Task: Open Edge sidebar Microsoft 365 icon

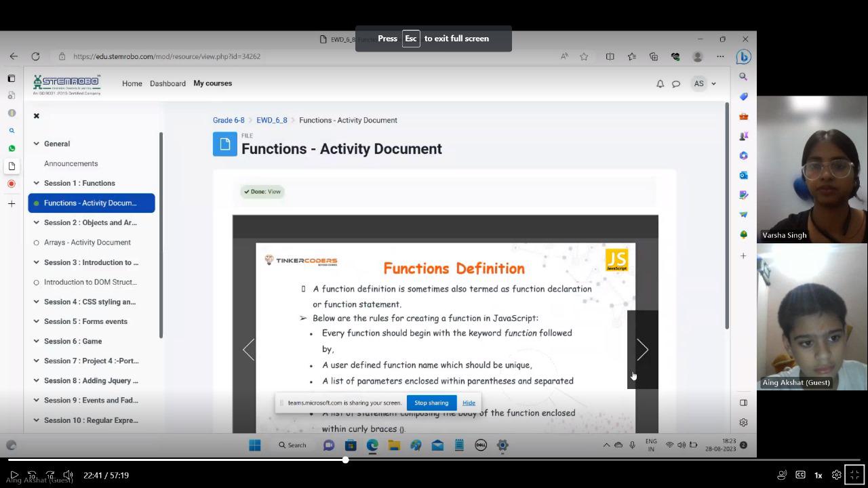Action: point(743,155)
